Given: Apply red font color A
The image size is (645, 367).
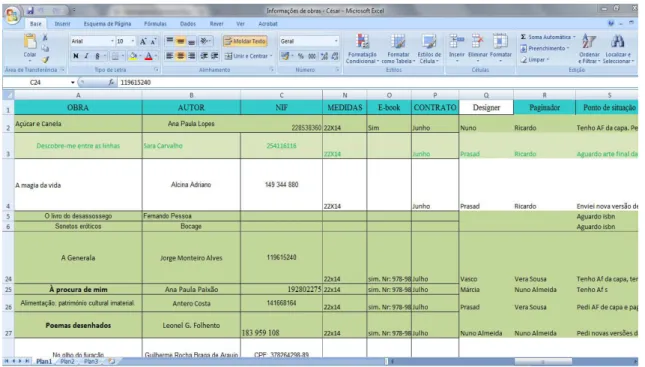Looking at the screenshot, I should click(148, 56).
